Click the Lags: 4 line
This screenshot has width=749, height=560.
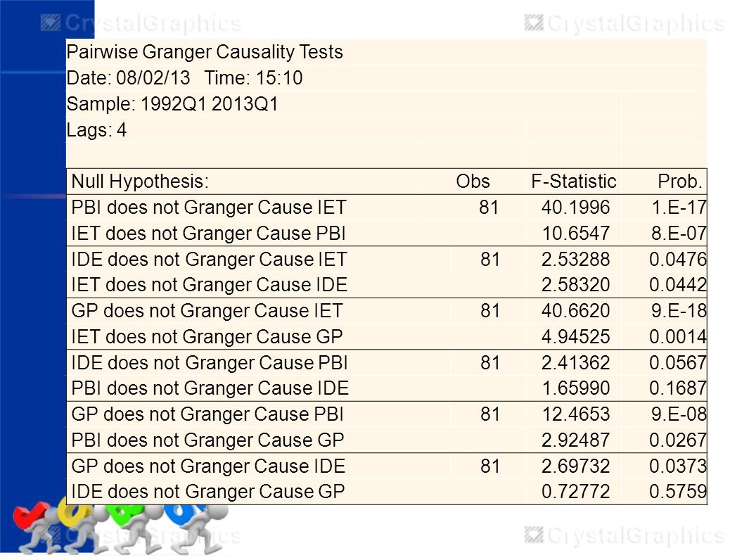pos(96,130)
